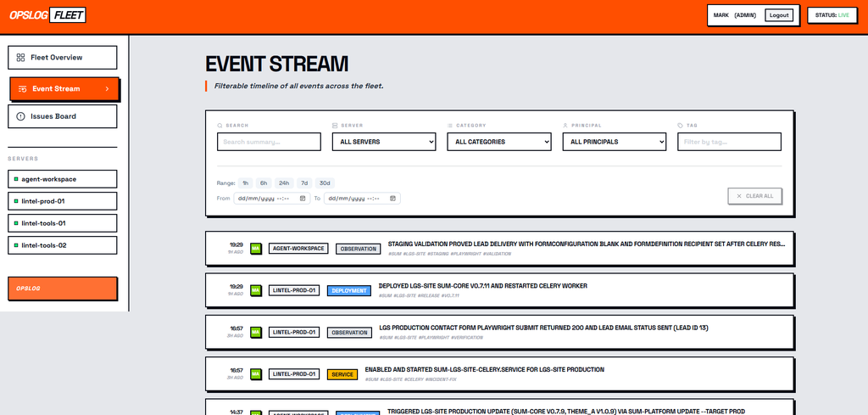Open the staging validation observation event
The height and width of the screenshot is (415, 868).
500,248
